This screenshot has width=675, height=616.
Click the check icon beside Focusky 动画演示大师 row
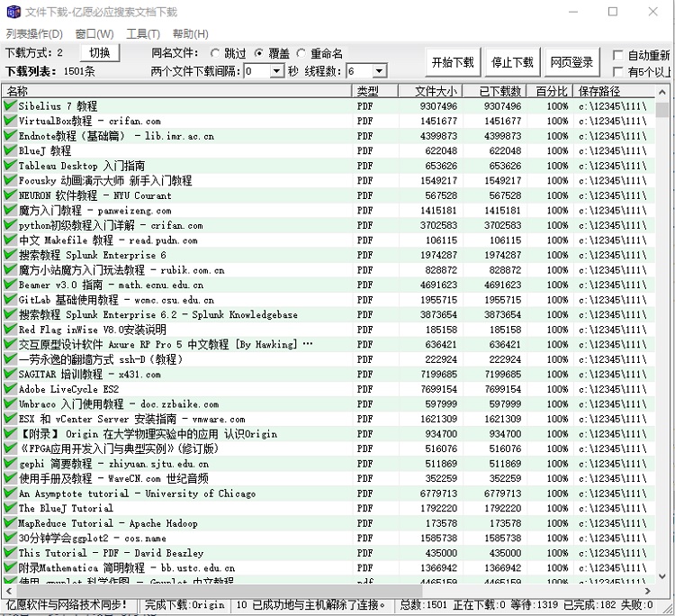10,179
